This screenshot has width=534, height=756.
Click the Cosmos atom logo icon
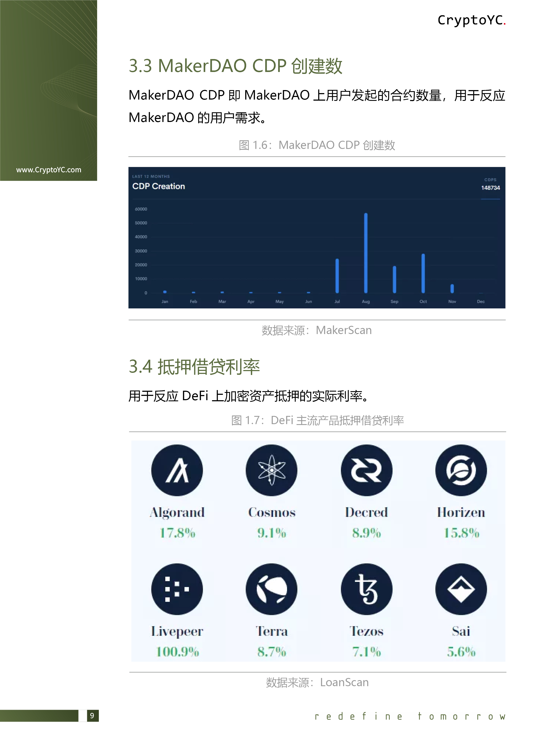272,470
